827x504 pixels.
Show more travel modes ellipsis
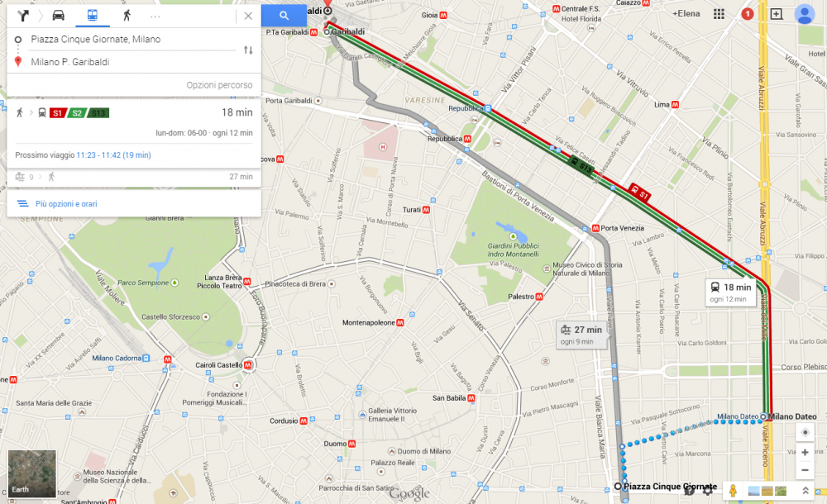pyautogui.click(x=155, y=17)
